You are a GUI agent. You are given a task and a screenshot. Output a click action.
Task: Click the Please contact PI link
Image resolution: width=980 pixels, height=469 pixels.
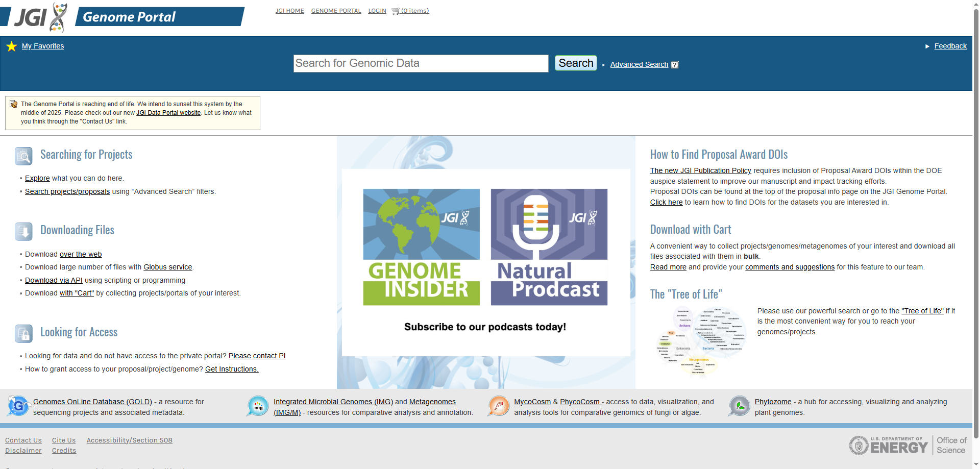[257, 356]
